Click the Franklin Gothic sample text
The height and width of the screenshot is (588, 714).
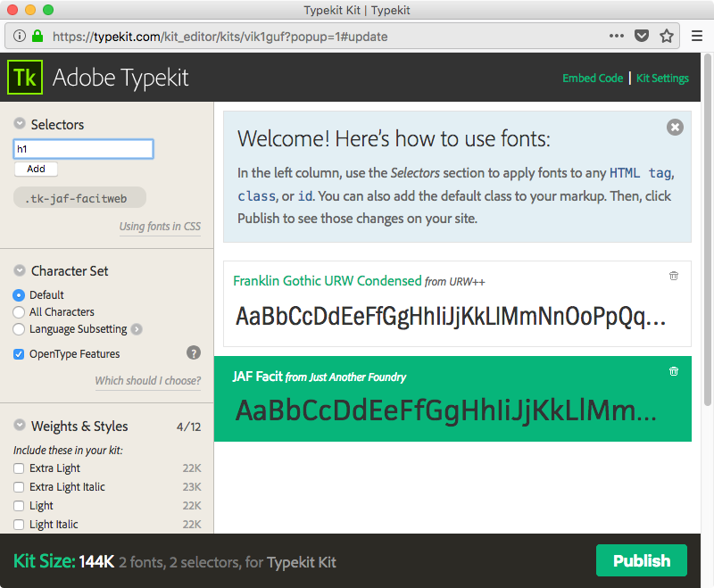point(451,316)
